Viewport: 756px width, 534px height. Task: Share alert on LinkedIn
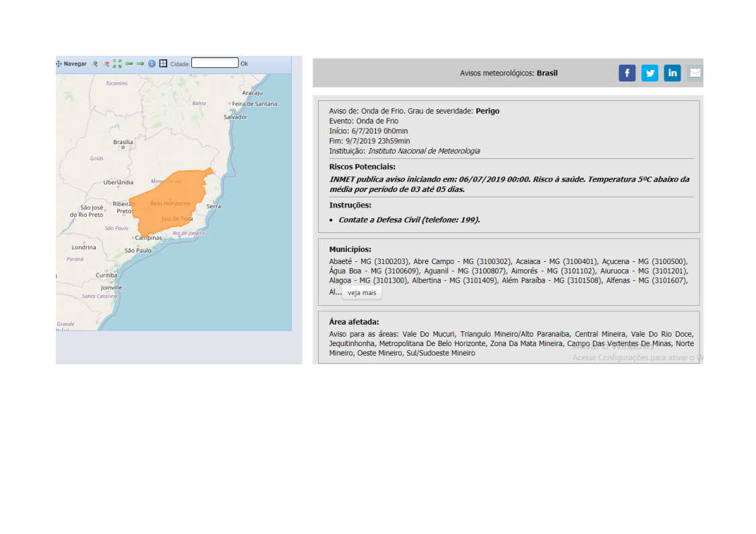click(672, 73)
